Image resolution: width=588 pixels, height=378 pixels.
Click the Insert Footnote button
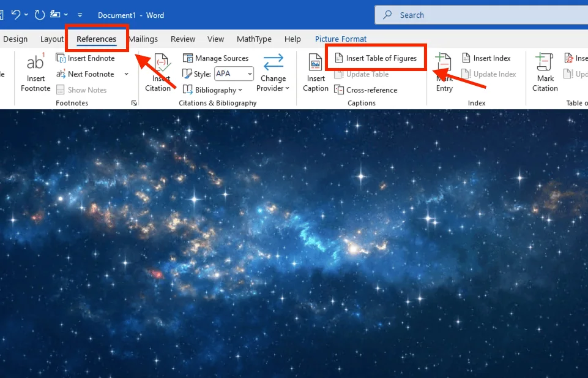35,72
